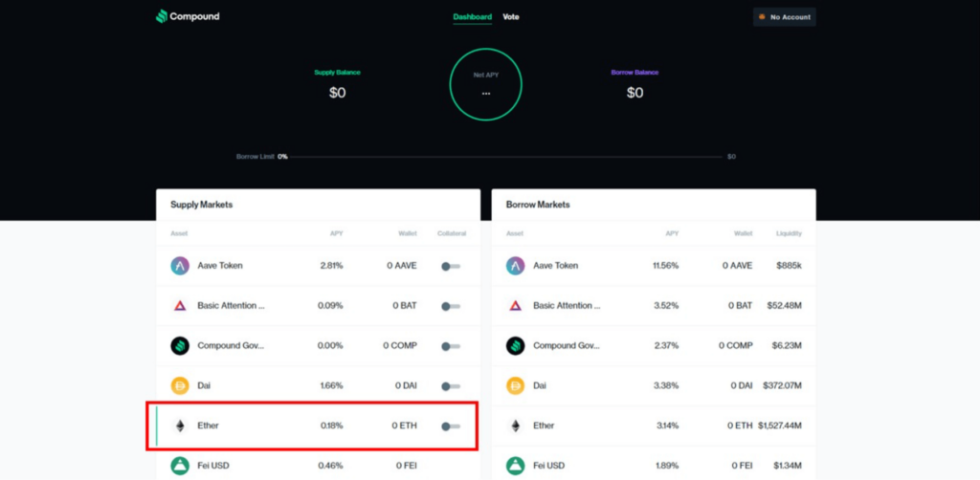
Task: Click the Borrow Markets heading
Action: coord(538,204)
